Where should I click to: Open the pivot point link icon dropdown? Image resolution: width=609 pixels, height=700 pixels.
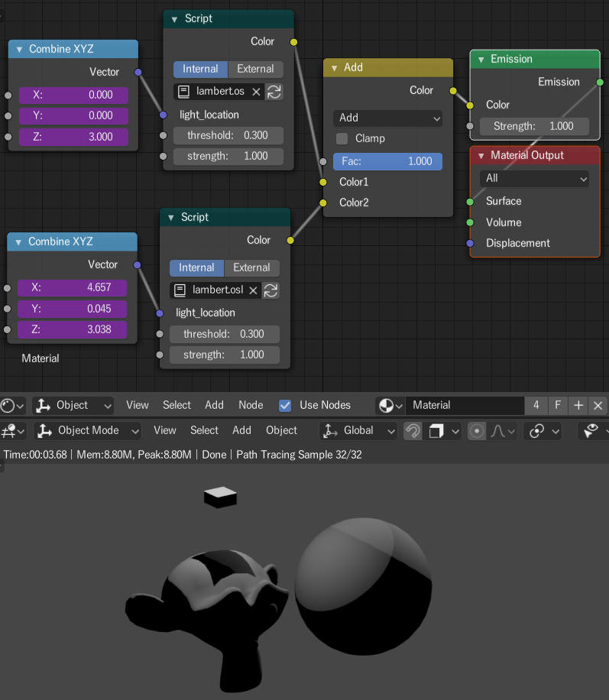543,431
